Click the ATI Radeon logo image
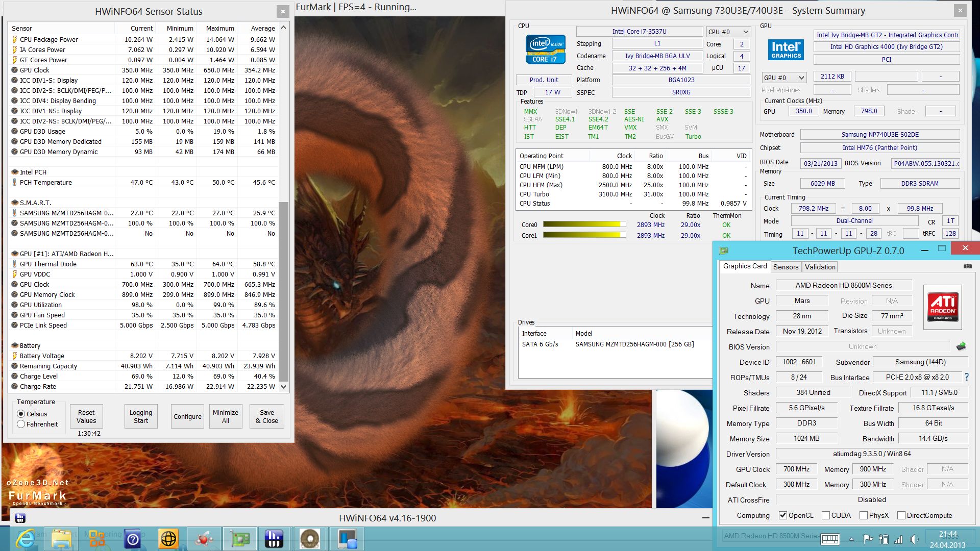Screen dimensions: 980x551 click(942, 307)
